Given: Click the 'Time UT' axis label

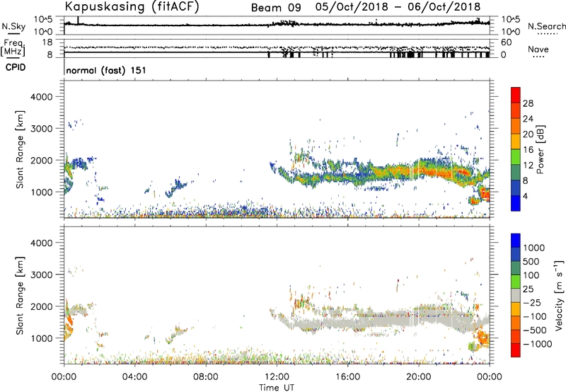Looking at the screenshot, I should [277, 388].
